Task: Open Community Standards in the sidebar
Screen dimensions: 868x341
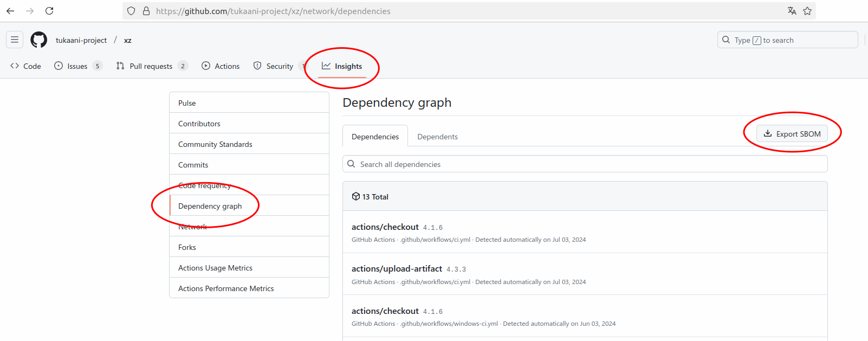Action: pos(249,144)
